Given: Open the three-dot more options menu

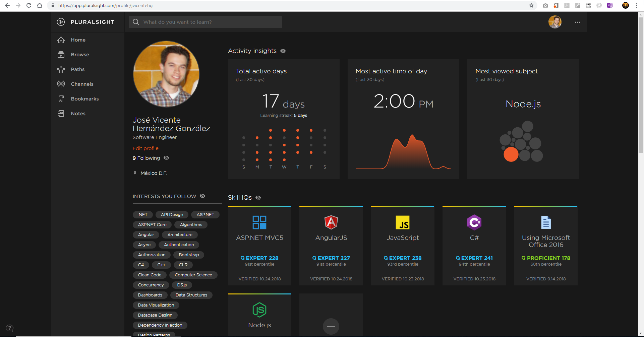Looking at the screenshot, I should click(x=577, y=22).
